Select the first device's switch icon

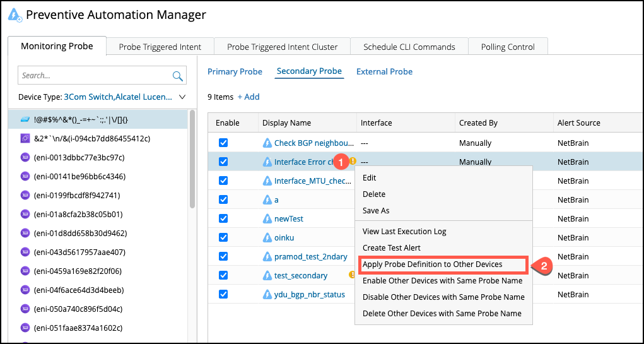(x=25, y=119)
